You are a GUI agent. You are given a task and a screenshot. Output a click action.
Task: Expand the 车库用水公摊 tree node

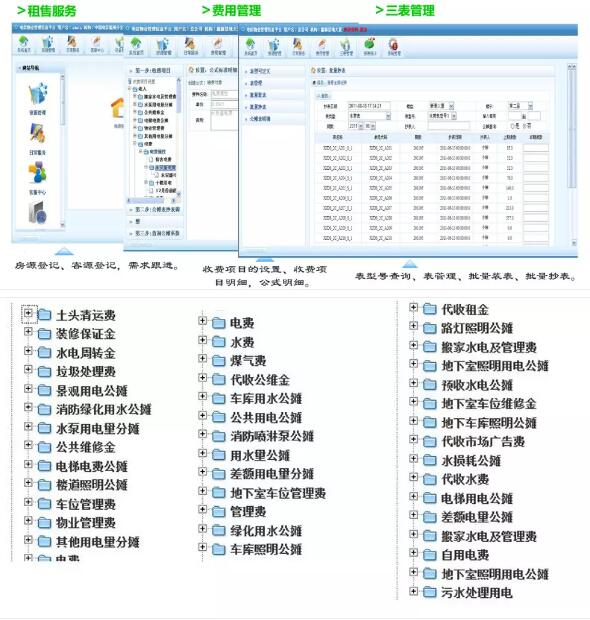202,396
